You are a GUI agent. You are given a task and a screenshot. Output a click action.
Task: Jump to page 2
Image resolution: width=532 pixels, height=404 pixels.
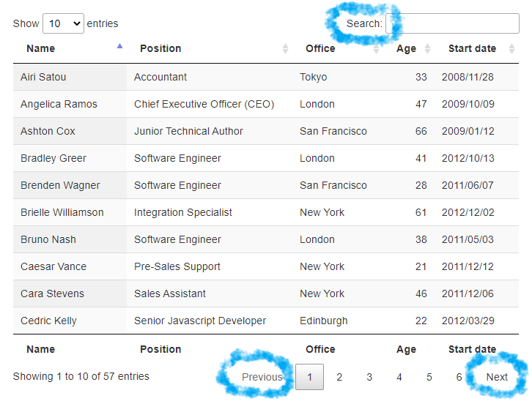click(x=339, y=377)
